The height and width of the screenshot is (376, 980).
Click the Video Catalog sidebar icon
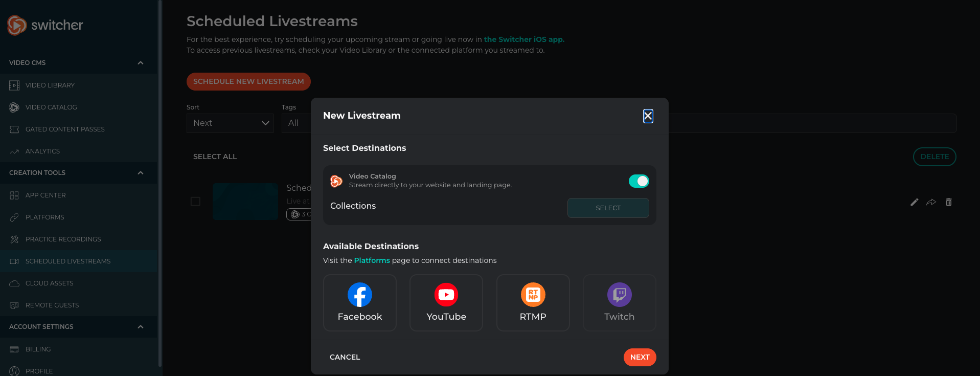tap(14, 107)
